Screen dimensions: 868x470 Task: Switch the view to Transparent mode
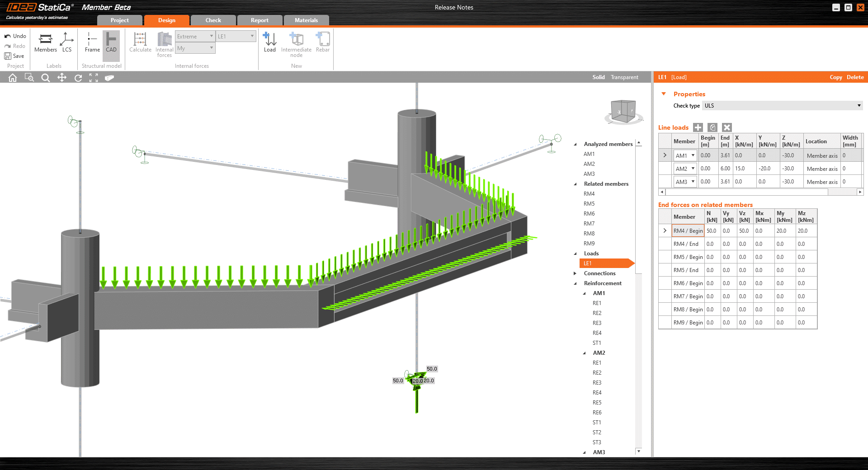click(x=624, y=77)
